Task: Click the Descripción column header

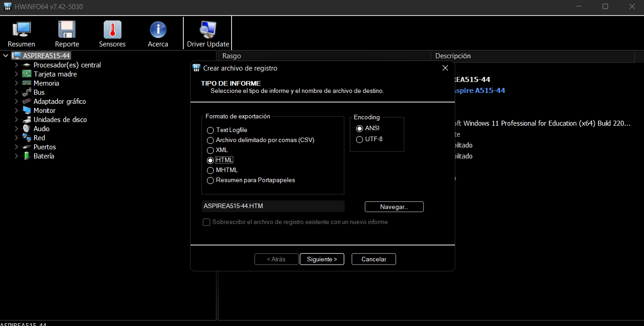Action: pyautogui.click(x=533, y=56)
